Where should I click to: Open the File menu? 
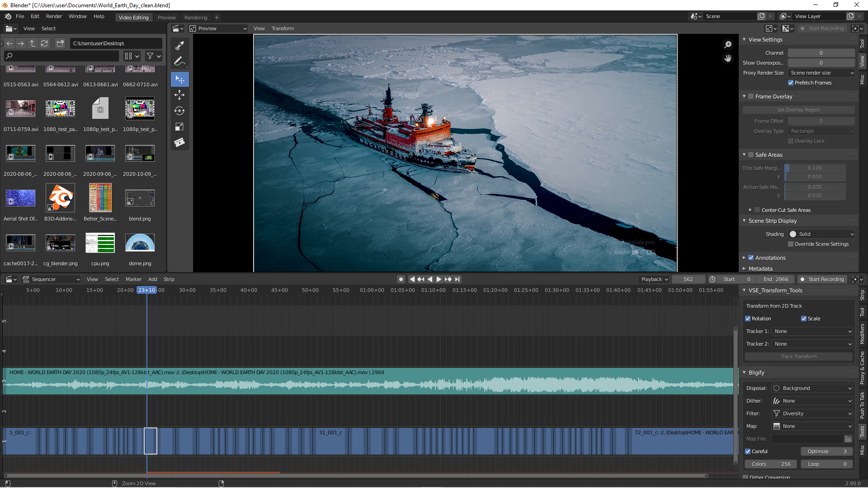point(20,16)
